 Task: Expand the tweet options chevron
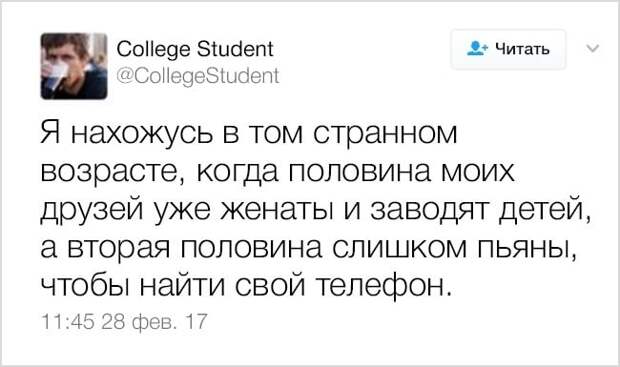point(592,49)
